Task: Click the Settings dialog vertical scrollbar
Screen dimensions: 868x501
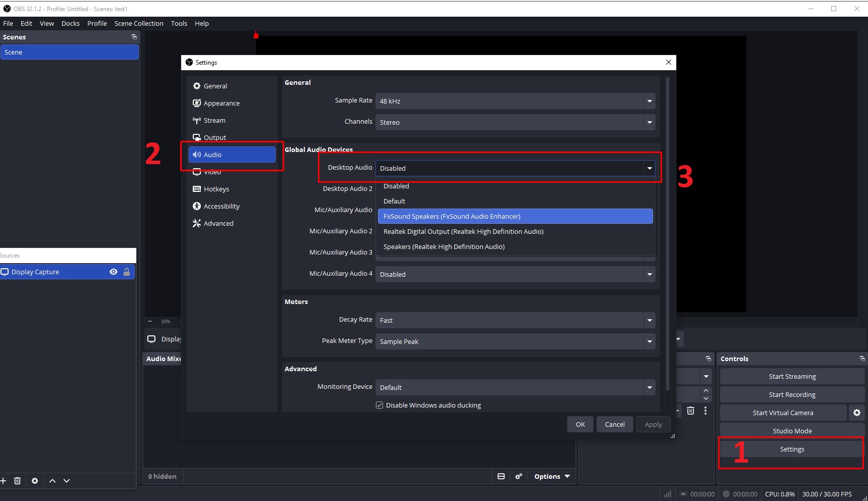Action: coord(668,234)
